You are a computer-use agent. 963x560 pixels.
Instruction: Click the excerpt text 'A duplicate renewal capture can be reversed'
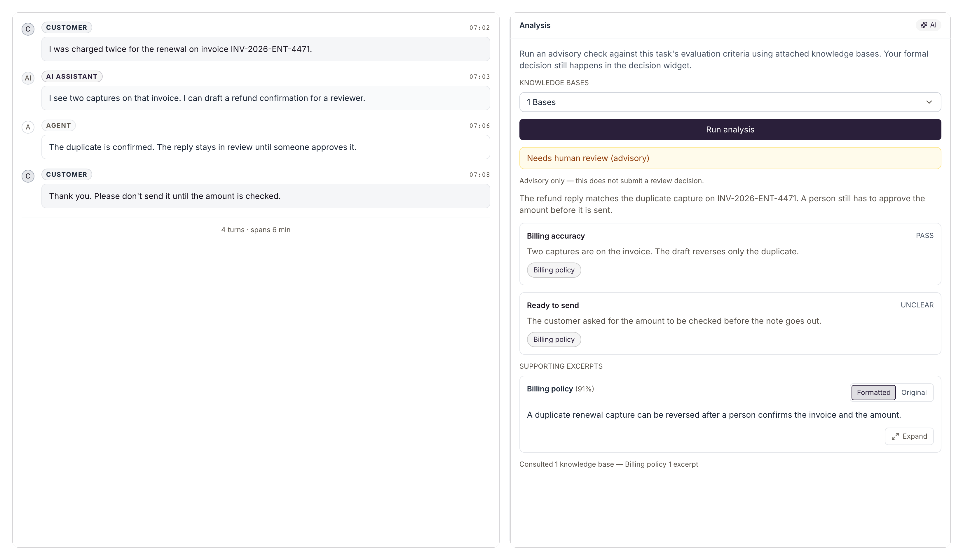point(714,415)
